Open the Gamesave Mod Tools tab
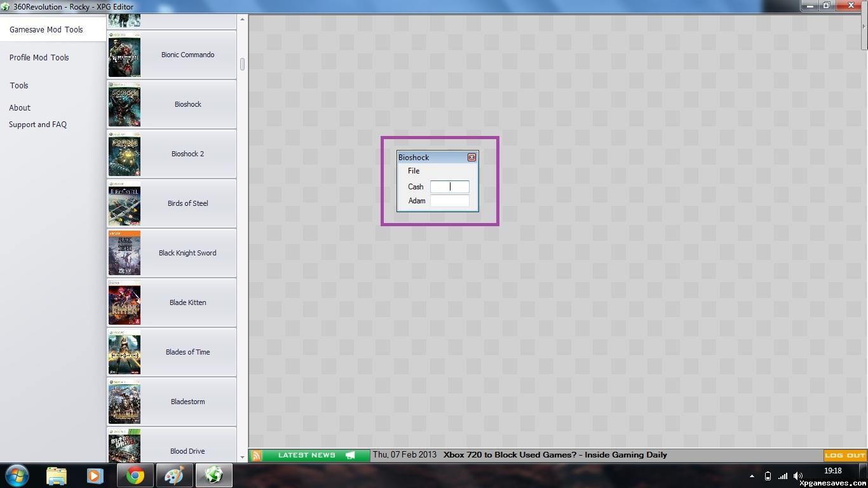868x488 pixels. (46, 30)
